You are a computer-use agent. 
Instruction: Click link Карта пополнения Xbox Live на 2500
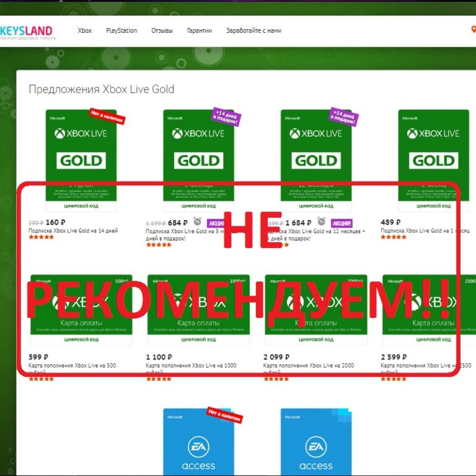[426, 369]
